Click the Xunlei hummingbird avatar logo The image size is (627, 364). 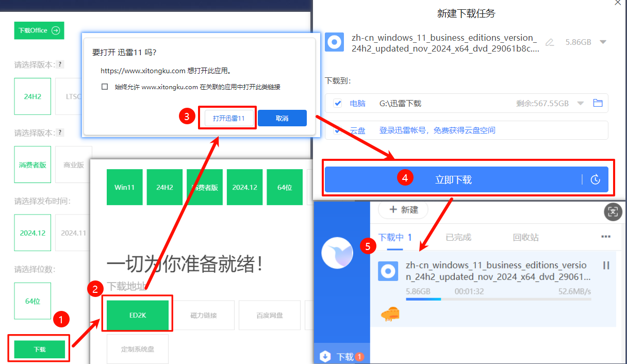[337, 253]
